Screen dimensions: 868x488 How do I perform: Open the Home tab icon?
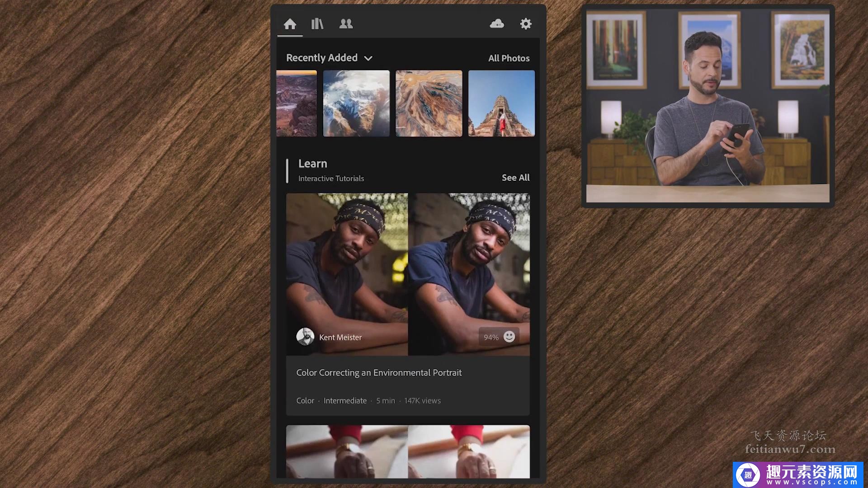[290, 24]
